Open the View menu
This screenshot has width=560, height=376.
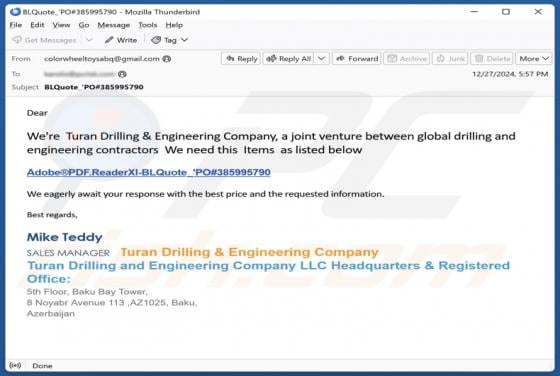61,25
